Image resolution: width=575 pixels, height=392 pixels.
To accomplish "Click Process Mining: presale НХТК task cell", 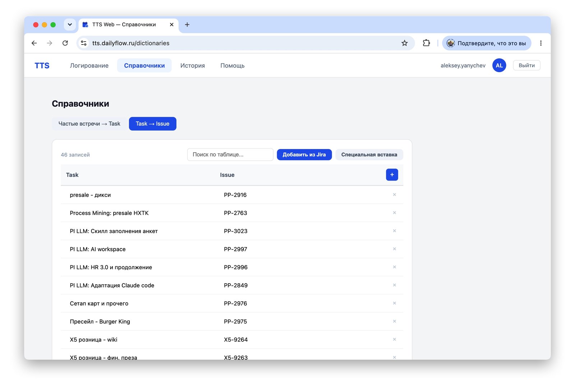I will point(109,213).
